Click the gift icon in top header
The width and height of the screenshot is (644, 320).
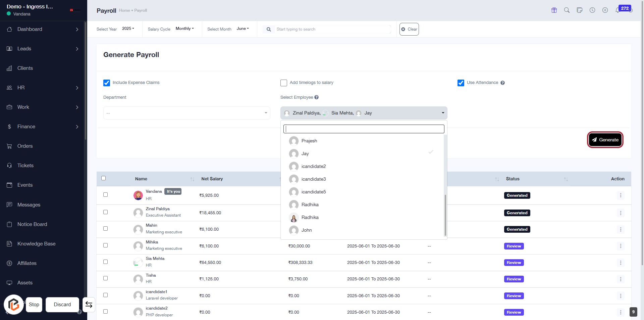(554, 10)
